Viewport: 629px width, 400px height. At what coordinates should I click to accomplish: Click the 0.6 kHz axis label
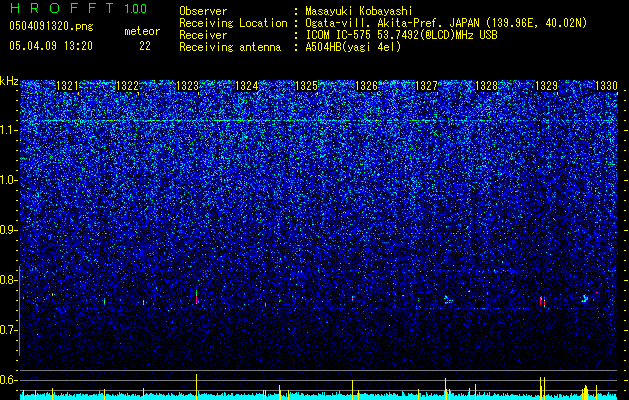click(9, 380)
